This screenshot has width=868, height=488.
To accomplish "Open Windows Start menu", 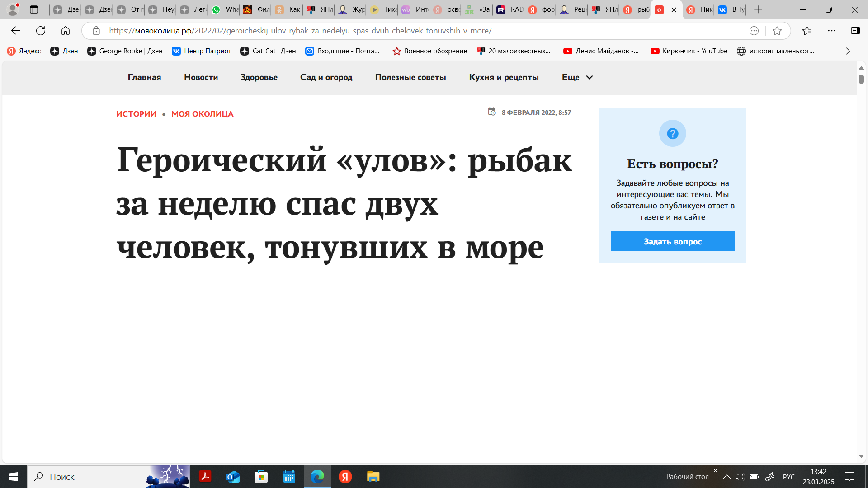I will pos(14,477).
